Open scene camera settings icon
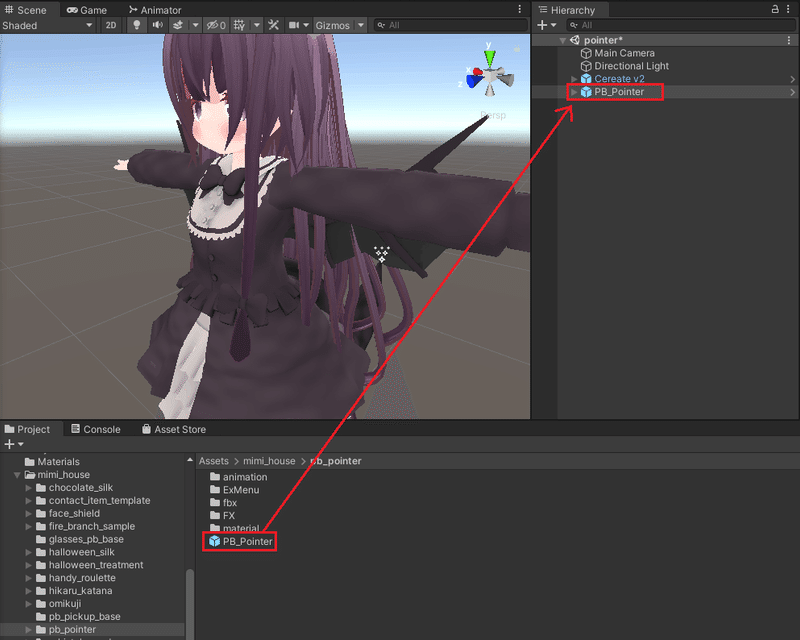Viewport: 800px width, 640px height. point(294,25)
